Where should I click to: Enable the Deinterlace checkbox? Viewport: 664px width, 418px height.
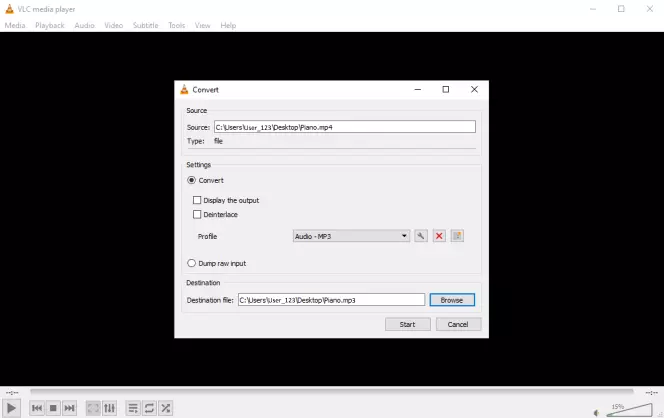[x=197, y=214]
